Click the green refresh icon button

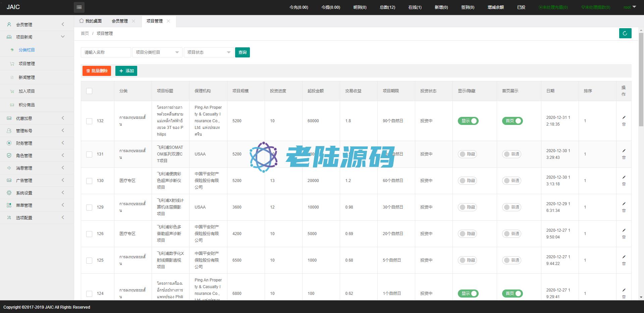625,33
